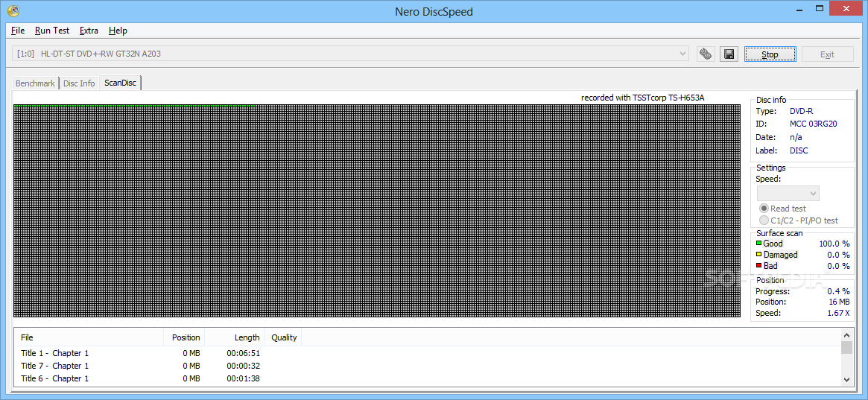
Task: Click the file list scrollbar down arrow
Action: pyautogui.click(x=846, y=380)
